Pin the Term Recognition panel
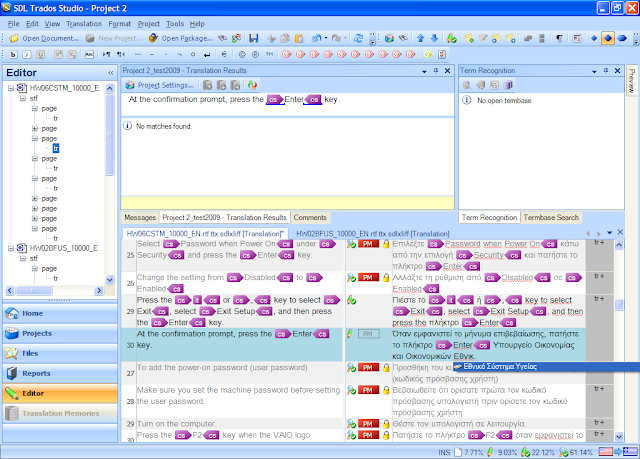Image resolution: width=640 pixels, height=459 pixels. point(605,71)
